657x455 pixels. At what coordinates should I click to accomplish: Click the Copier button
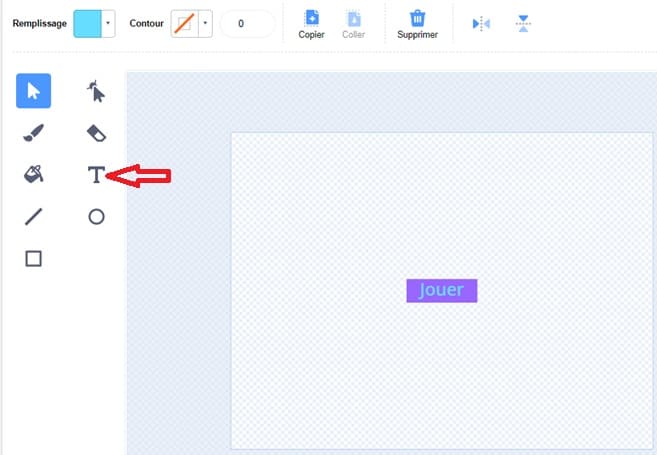pos(311,25)
